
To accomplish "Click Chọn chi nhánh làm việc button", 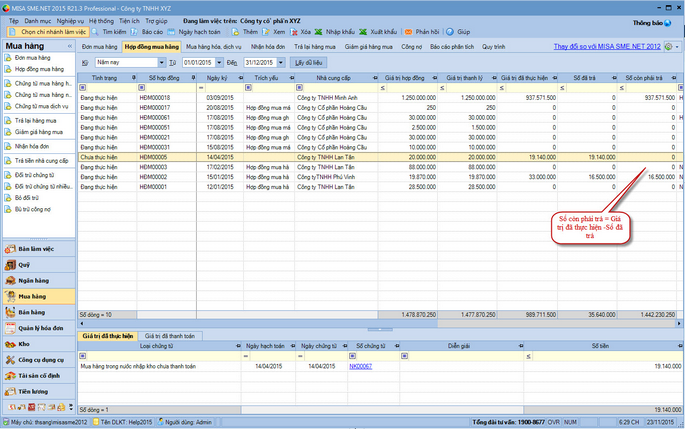I will (48, 32).
